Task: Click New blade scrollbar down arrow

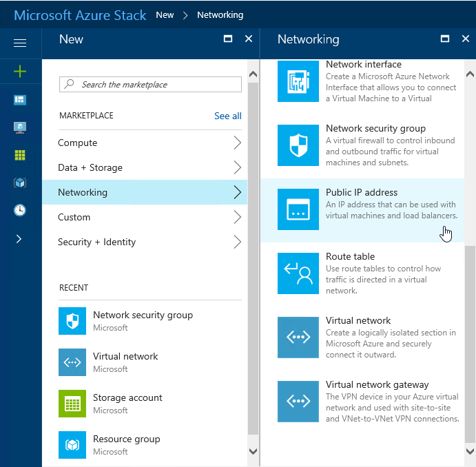Action: pyautogui.click(x=253, y=451)
